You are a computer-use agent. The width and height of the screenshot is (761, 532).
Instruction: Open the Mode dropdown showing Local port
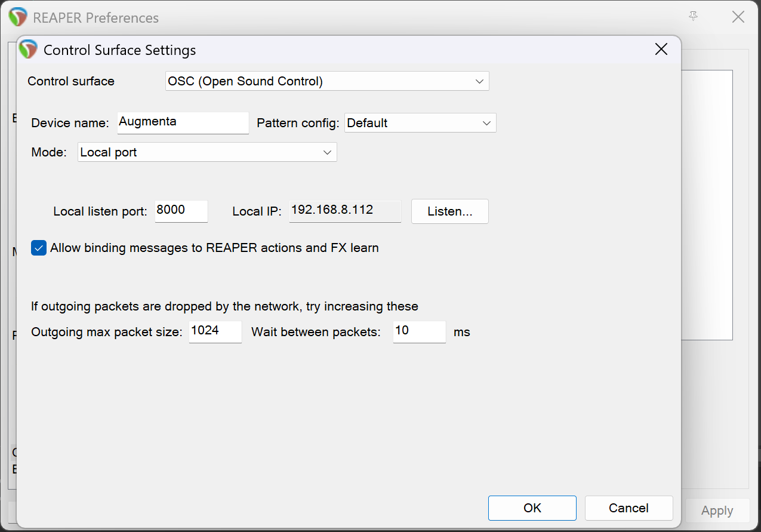pyautogui.click(x=207, y=152)
